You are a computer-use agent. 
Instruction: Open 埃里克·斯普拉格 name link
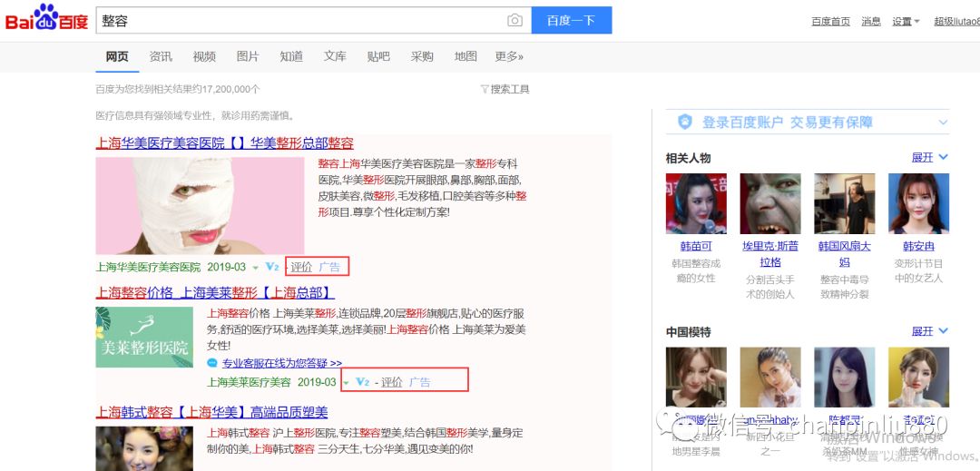[770, 253]
